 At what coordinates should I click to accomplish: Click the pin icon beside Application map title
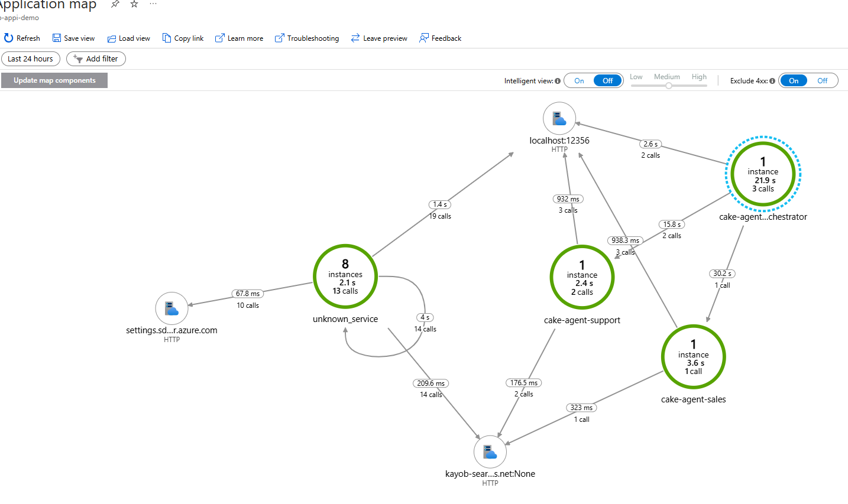(115, 4)
